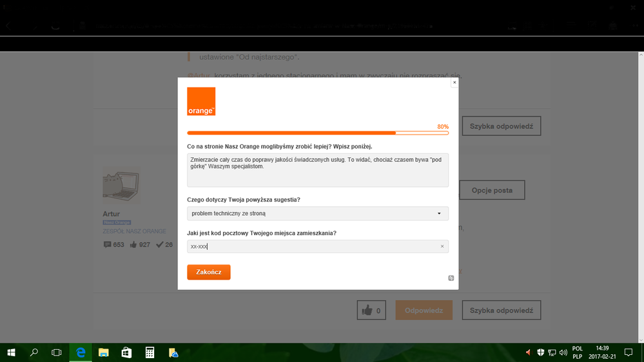This screenshot has height=362, width=644.
Task: Click the upper Szybka odpowiedź button
Action: [x=502, y=126]
